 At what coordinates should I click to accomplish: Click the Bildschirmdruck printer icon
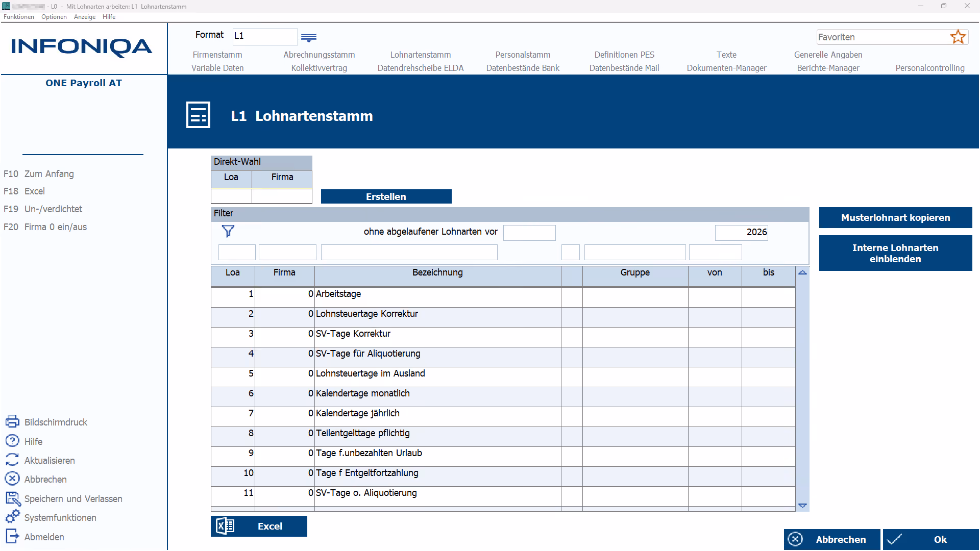tap(12, 421)
